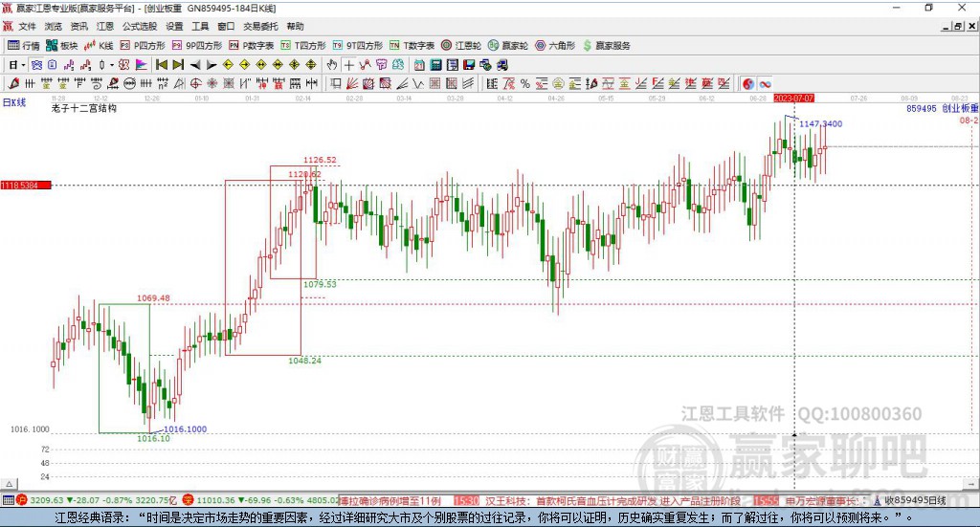Open the 公式选股 menu

(140, 26)
